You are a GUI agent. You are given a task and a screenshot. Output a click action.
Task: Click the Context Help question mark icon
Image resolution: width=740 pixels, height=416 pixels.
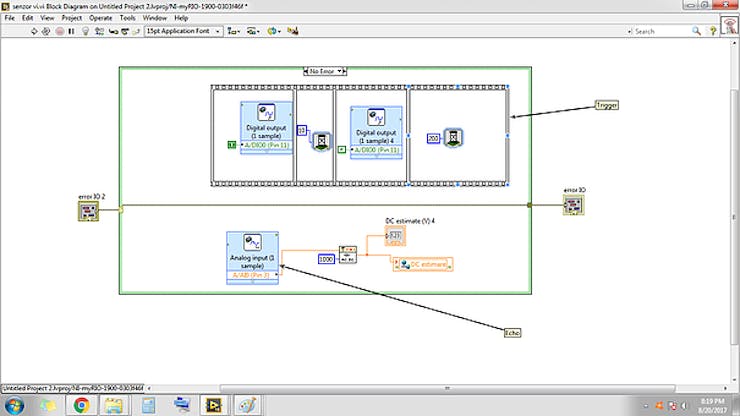713,31
